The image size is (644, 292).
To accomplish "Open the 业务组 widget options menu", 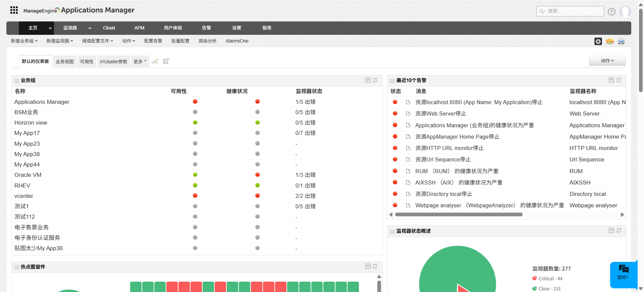I will [368, 80].
